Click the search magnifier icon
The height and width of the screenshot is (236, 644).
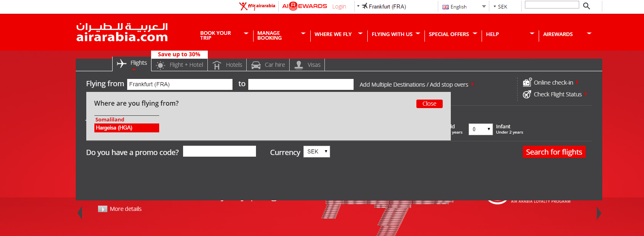[x=586, y=6]
